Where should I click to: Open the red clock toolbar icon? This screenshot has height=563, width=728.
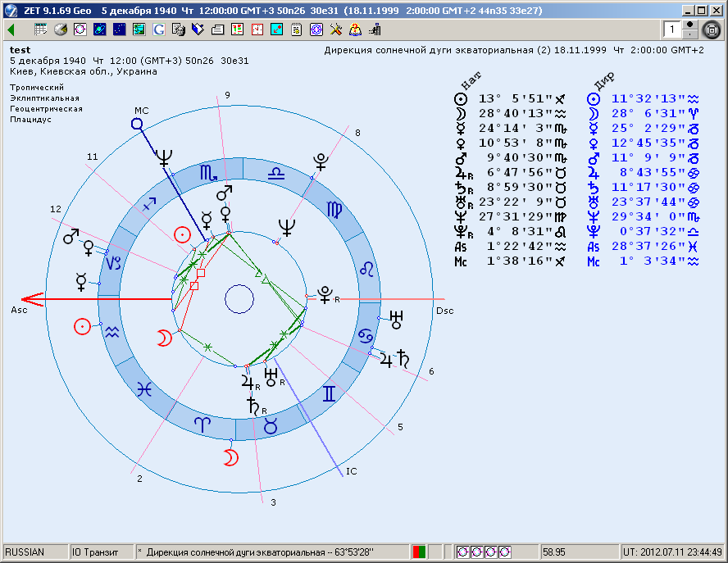257,30
